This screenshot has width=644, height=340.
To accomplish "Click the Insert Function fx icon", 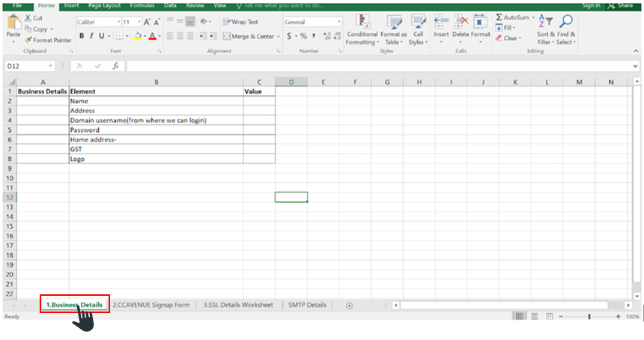I will click(115, 66).
